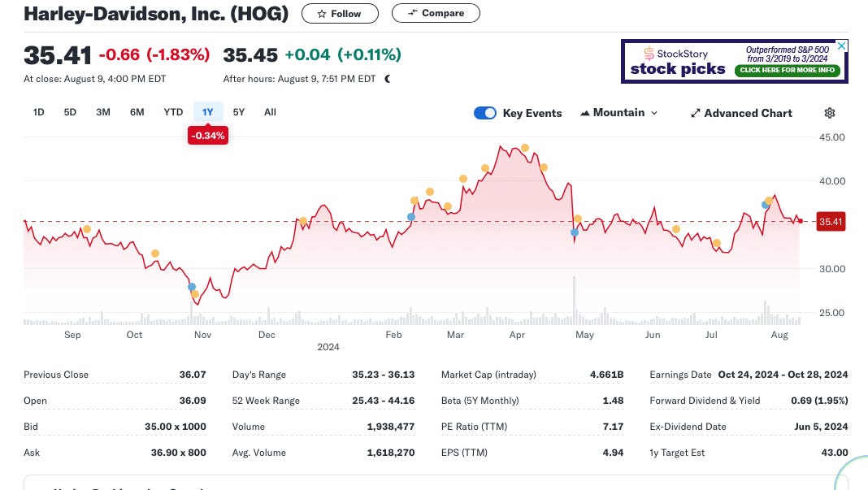868x490 pixels.
Task: Select the 6M time range
Action: click(x=137, y=112)
